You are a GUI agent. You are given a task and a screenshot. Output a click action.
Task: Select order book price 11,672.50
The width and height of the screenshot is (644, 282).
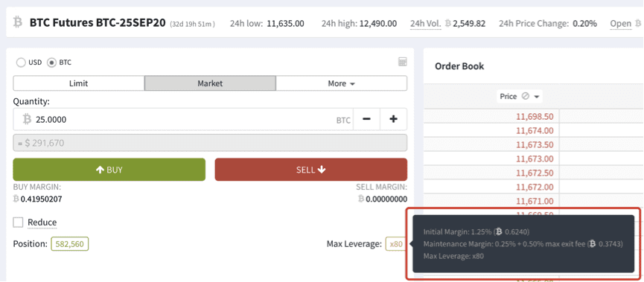[x=535, y=173]
